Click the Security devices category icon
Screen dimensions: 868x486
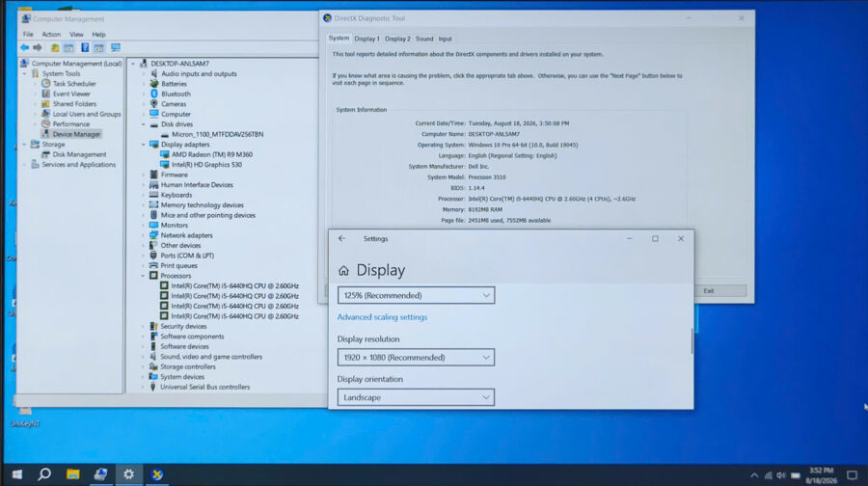[153, 327]
